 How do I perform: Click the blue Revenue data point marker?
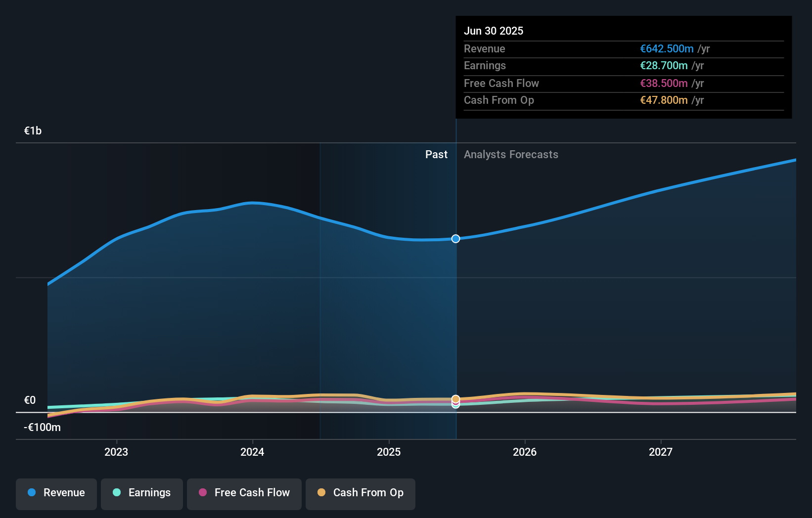(456, 239)
